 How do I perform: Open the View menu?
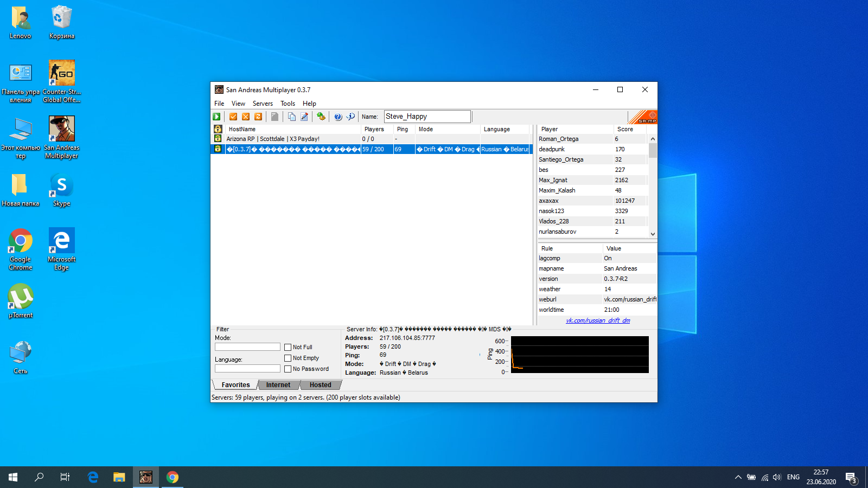click(238, 104)
